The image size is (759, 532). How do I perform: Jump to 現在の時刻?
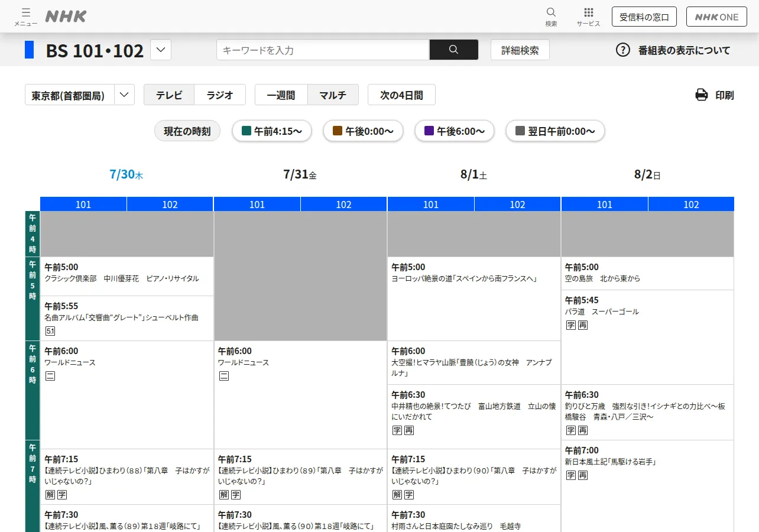[x=187, y=131]
